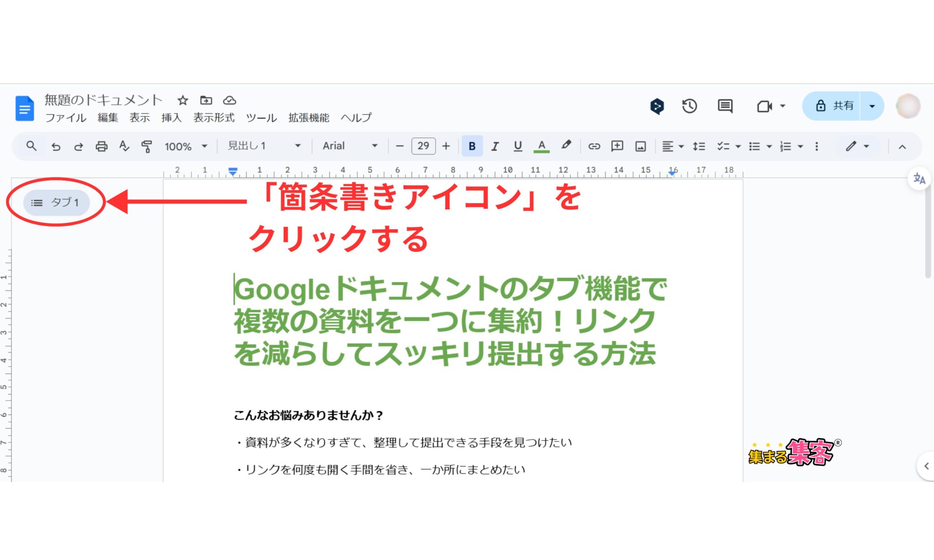Expand the Meet camera dropdown arrow
The height and width of the screenshot is (560, 934).
783,106
